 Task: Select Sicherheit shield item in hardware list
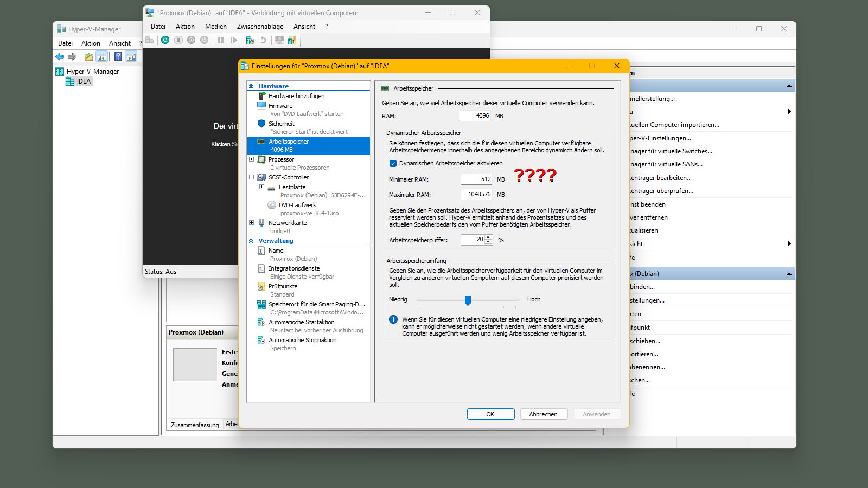tap(281, 124)
